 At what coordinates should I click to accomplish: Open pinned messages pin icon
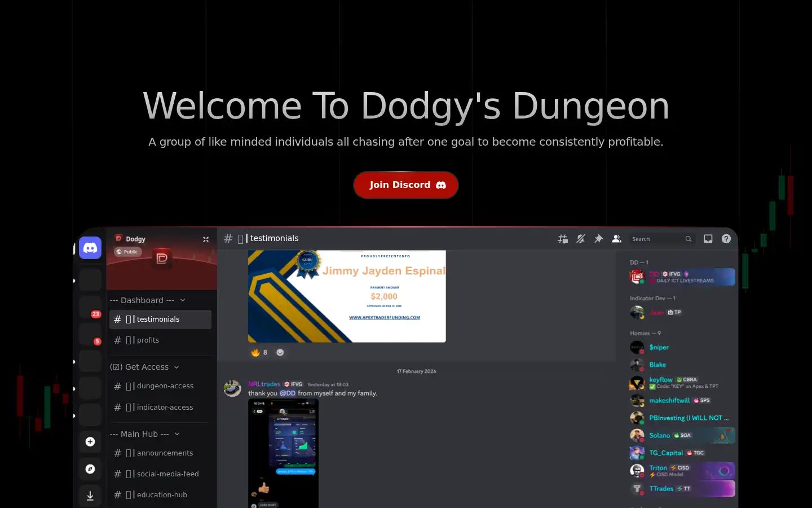(599, 239)
